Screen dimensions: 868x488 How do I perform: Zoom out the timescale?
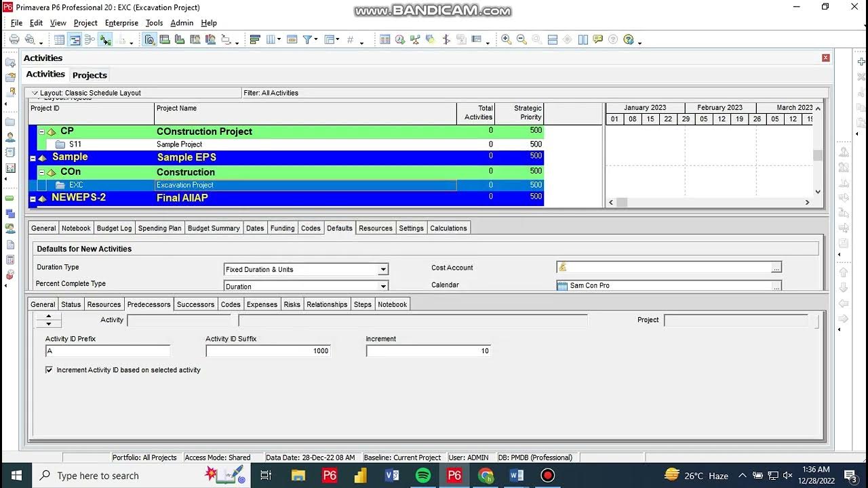(x=521, y=40)
